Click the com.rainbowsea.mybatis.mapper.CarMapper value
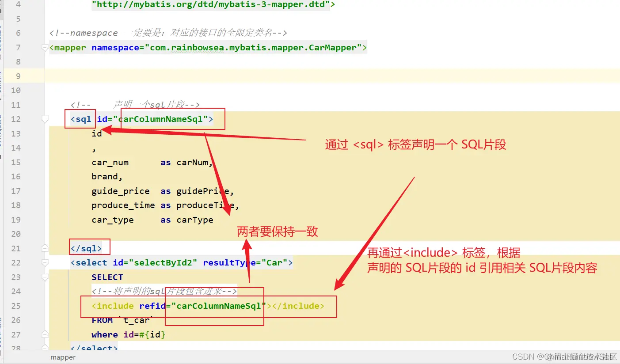The height and width of the screenshot is (364, 620). (256, 48)
